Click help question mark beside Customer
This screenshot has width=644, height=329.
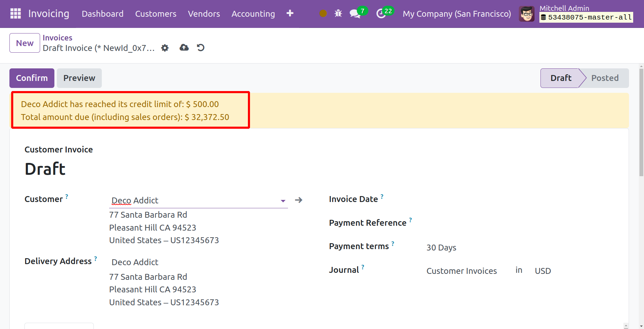(67, 196)
